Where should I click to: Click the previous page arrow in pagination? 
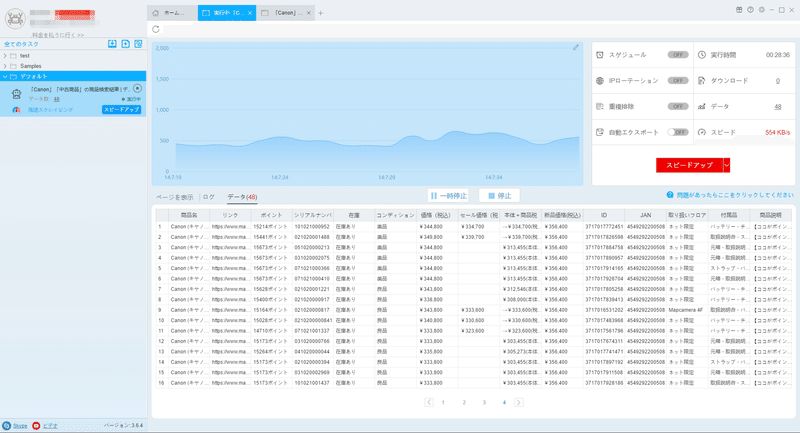429,402
